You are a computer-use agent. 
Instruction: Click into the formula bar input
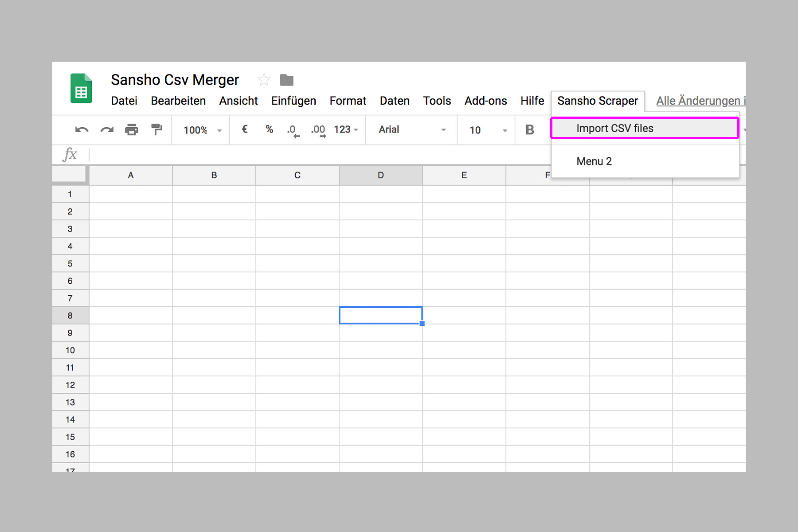coord(319,154)
